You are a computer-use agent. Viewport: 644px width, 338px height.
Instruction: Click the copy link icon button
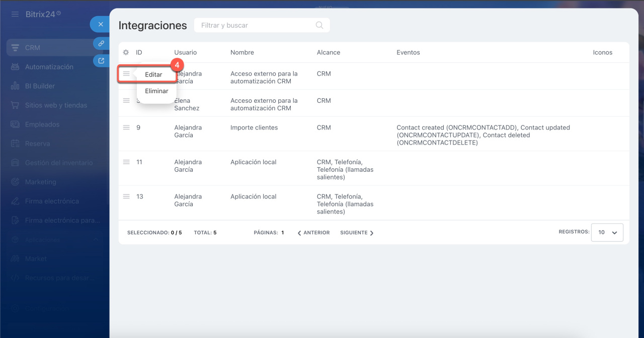click(x=101, y=43)
